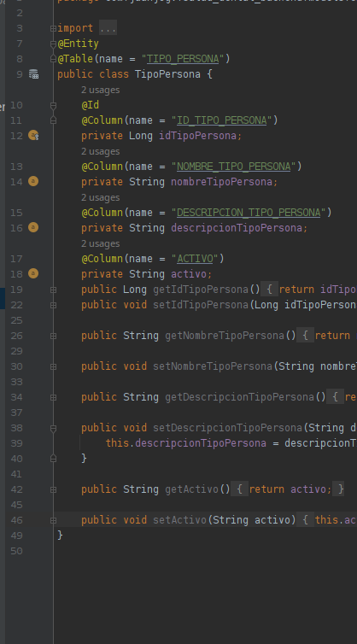
Task: Click the ID_TIPO_PERSONA column name string
Action: pos(222,120)
